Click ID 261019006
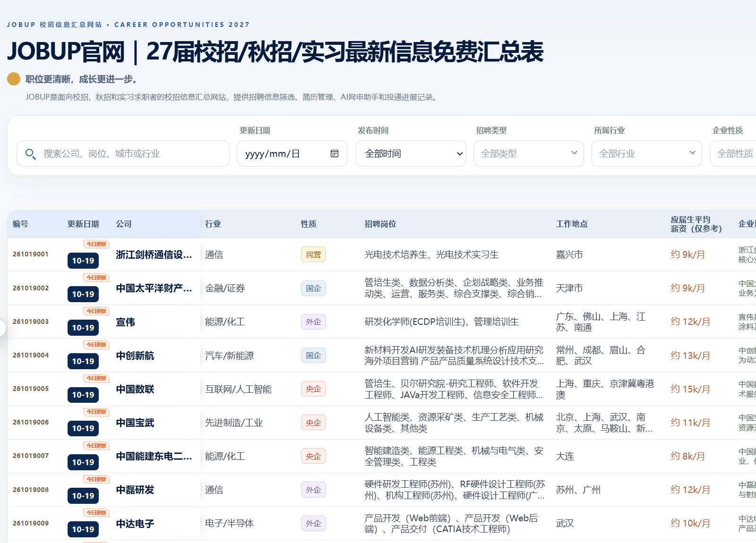The width and height of the screenshot is (756, 543). coord(31,422)
